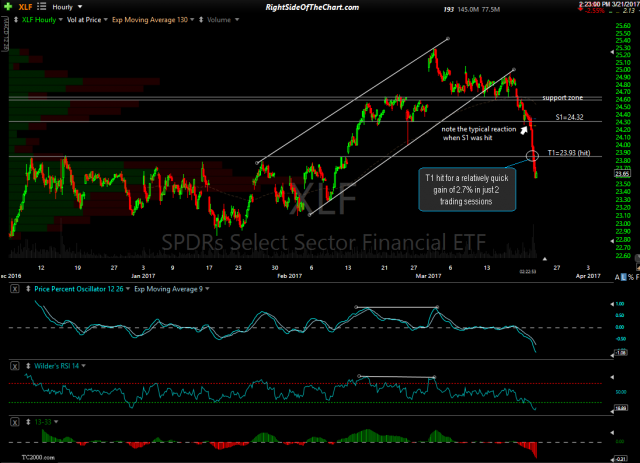This screenshot has width=640, height=463.
Task: Click the circle marker at T1 level
Action: [532, 156]
